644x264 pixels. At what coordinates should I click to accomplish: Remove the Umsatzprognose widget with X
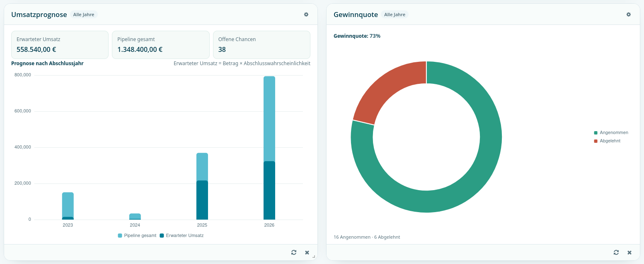(x=307, y=252)
